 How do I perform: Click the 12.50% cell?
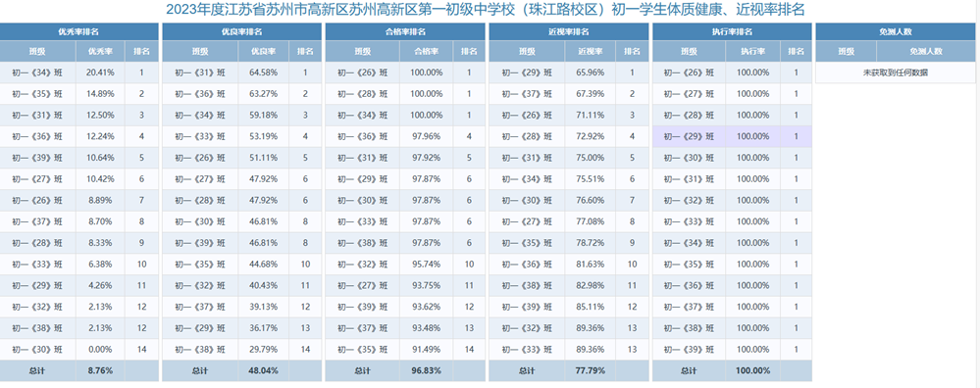tap(100, 115)
